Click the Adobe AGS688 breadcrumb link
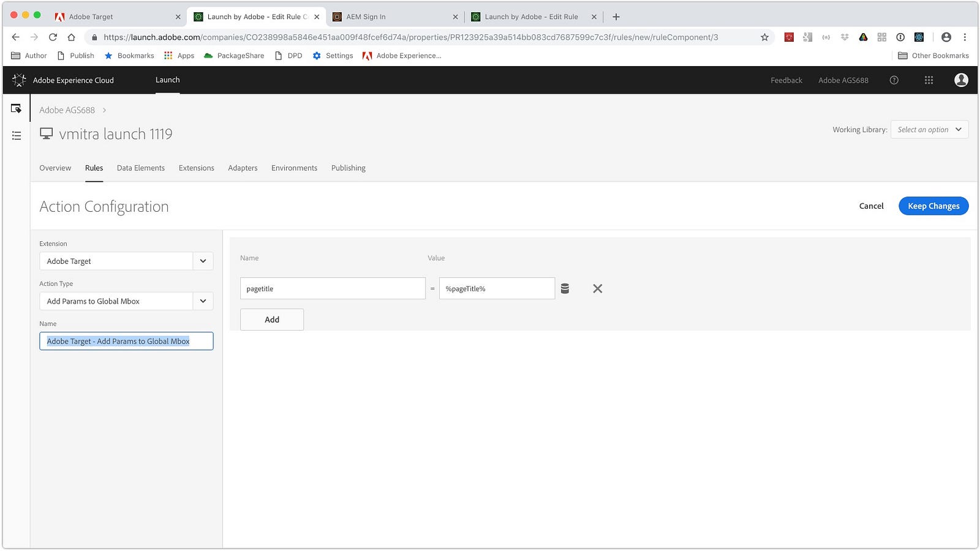Image resolution: width=980 pixels, height=551 pixels. pyautogui.click(x=67, y=110)
